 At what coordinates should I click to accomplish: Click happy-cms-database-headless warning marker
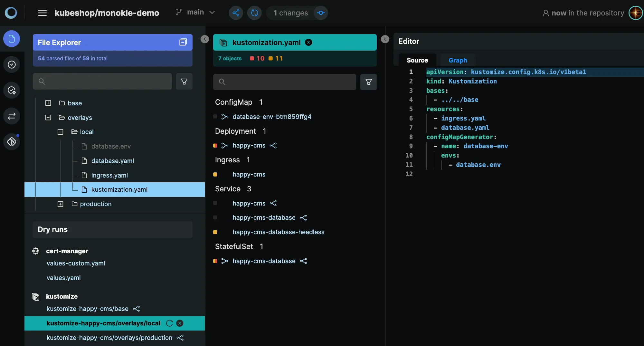coord(215,232)
